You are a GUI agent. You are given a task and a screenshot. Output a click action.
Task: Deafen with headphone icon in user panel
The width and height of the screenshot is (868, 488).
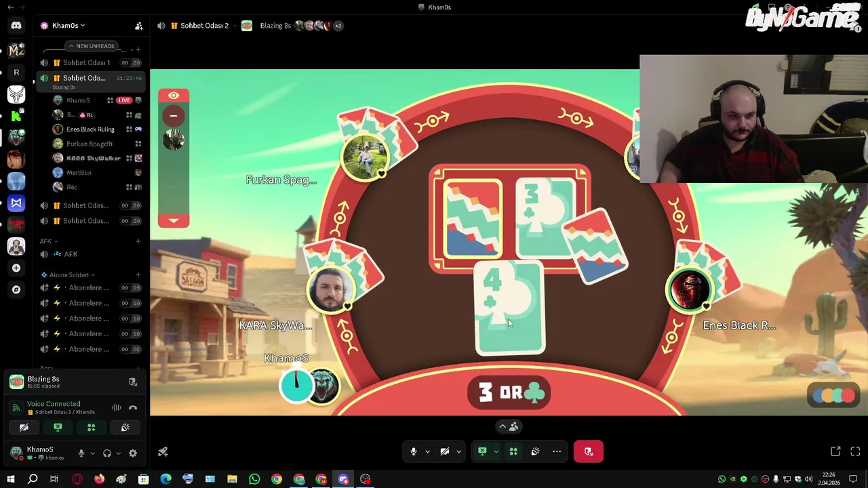[106, 453]
